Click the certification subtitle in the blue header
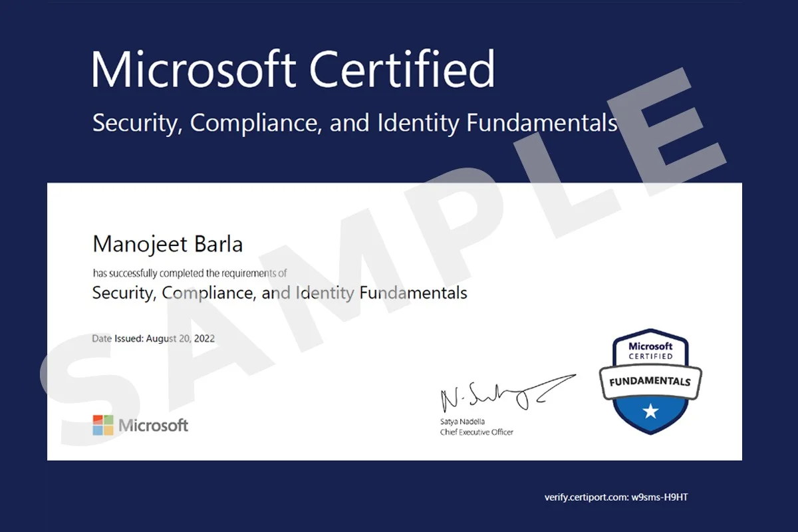 354,123
